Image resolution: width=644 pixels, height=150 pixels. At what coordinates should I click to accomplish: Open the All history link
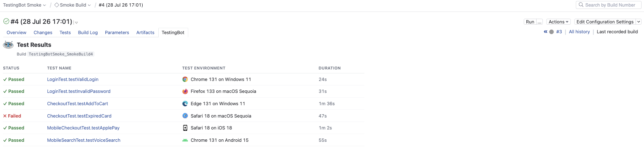(x=579, y=32)
